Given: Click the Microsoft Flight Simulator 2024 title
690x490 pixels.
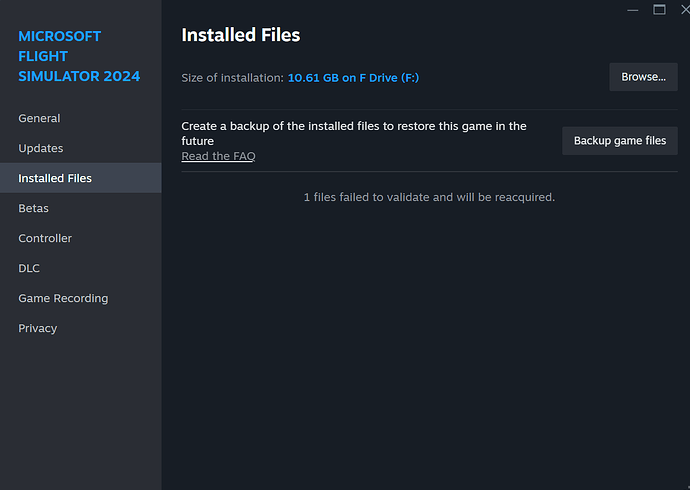Looking at the screenshot, I should [79, 56].
